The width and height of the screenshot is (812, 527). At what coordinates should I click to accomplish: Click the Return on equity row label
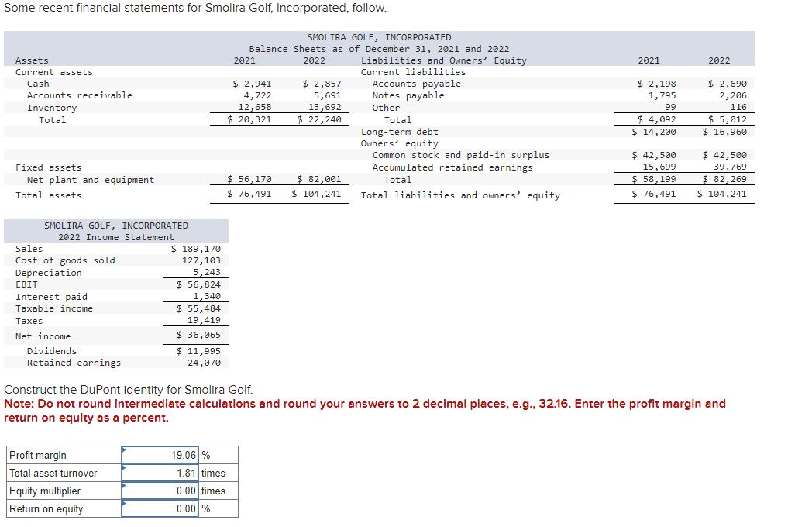pyautogui.click(x=47, y=509)
